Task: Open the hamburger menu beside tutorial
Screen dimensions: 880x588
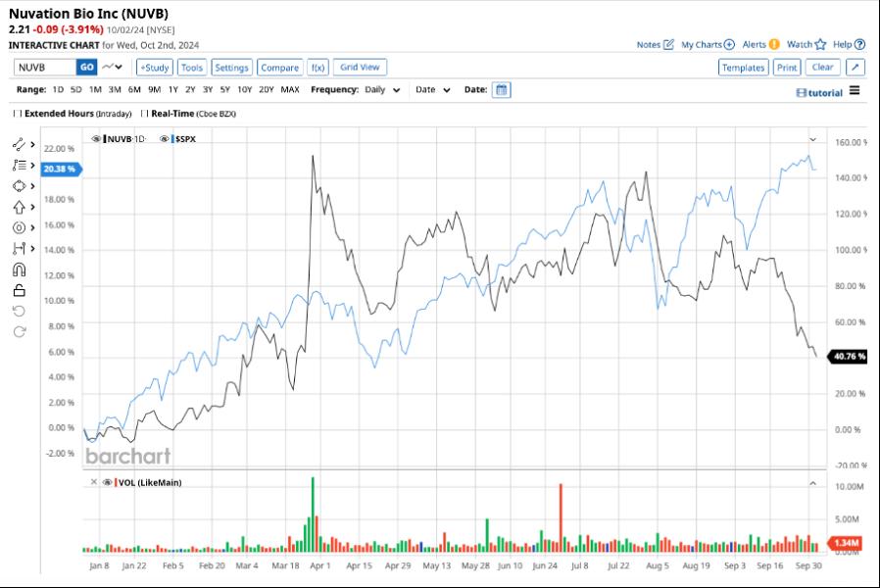Action: coord(855,91)
